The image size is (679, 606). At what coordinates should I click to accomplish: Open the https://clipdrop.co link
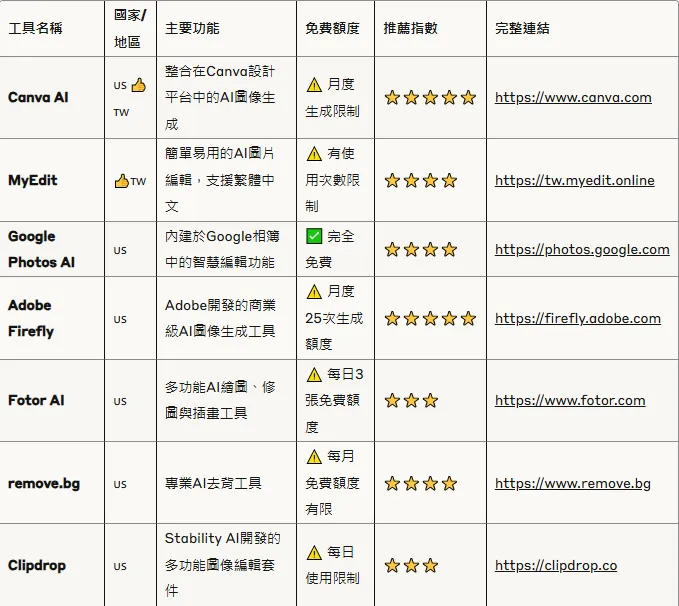coord(556,565)
